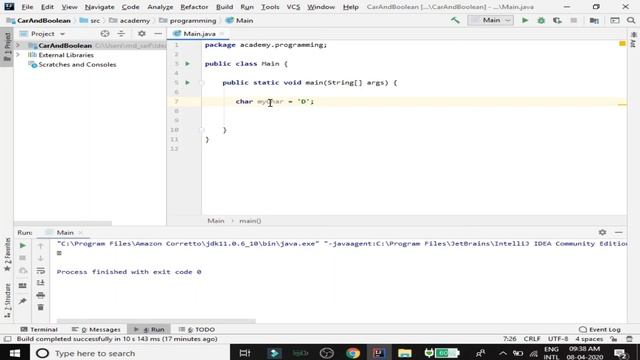Run with coverage icon in toolbar
The width and height of the screenshot is (640, 360).
click(x=557, y=20)
